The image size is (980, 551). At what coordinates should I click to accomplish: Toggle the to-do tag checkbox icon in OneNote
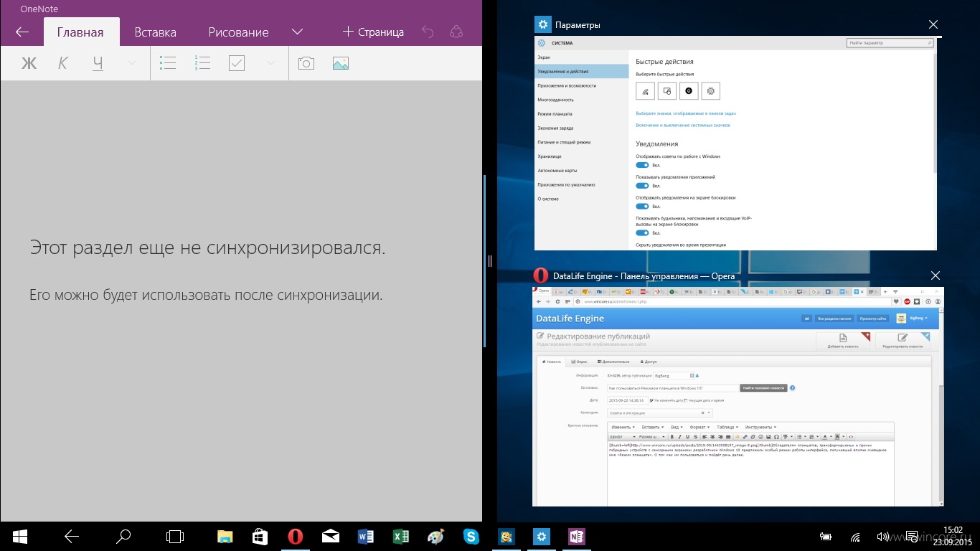[x=237, y=63]
